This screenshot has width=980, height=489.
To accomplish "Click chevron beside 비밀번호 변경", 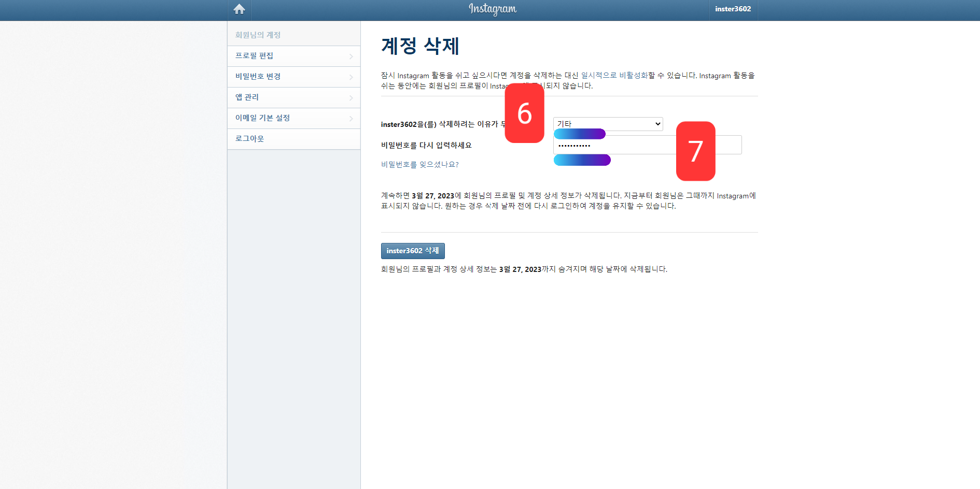I will pos(351,77).
